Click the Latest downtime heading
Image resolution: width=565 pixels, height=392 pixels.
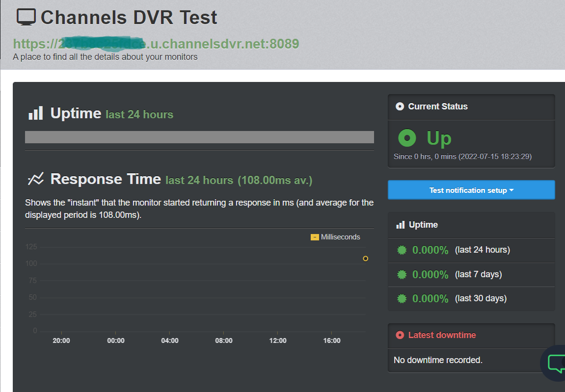pyautogui.click(x=442, y=335)
